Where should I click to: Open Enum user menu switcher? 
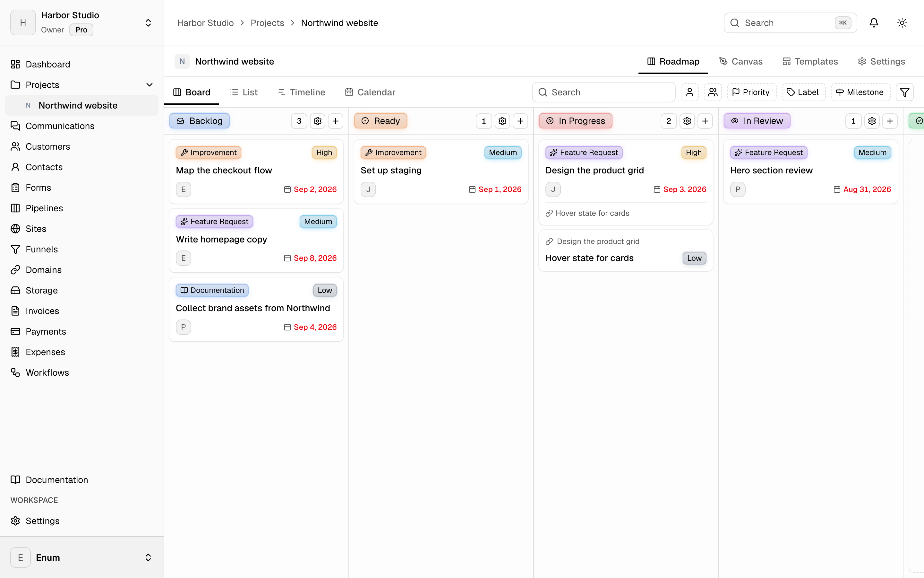pyautogui.click(x=82, y=557)
